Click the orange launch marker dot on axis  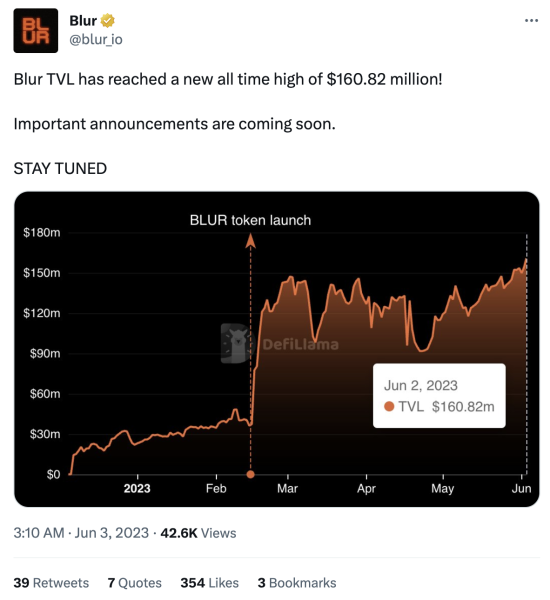(250, 474)
